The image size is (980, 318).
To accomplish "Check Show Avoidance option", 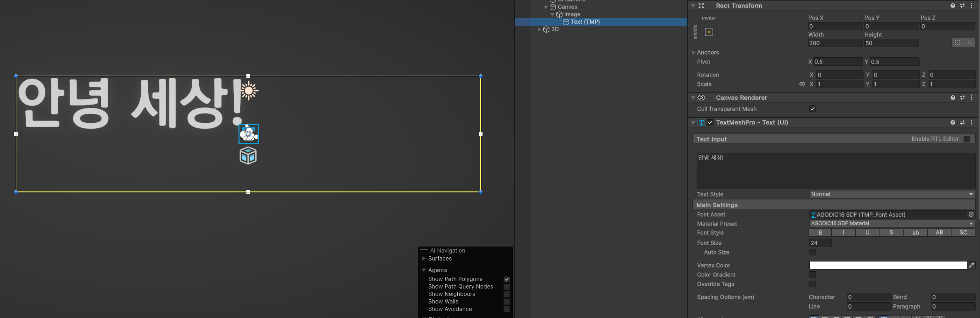I will [x=507, y=309].
